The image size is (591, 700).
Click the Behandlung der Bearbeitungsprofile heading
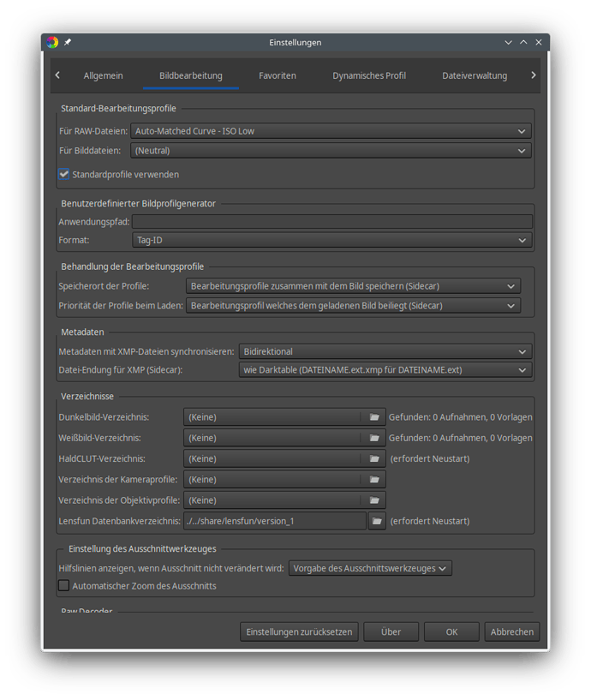(x=133, y=266)
